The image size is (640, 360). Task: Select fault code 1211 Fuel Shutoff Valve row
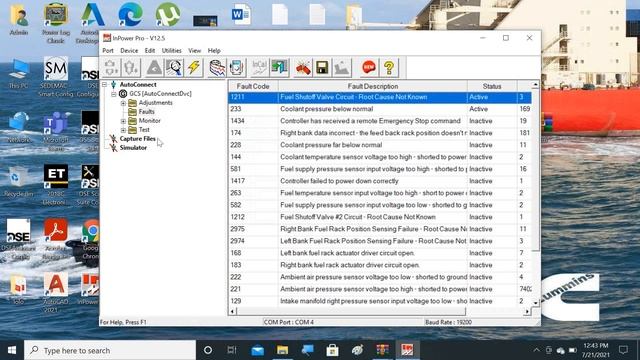(x=380, y=97)
